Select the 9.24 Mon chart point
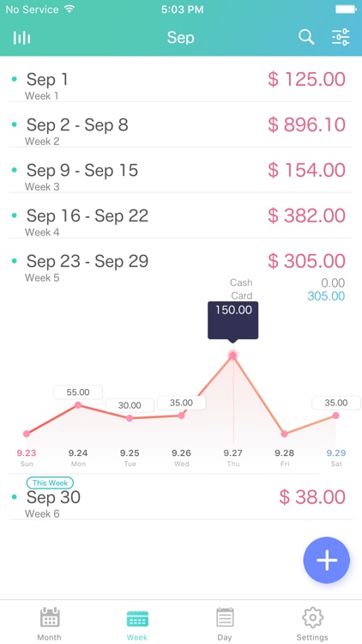Image resolution: width=362 pixels, height=644 pixels. (78, 405)
